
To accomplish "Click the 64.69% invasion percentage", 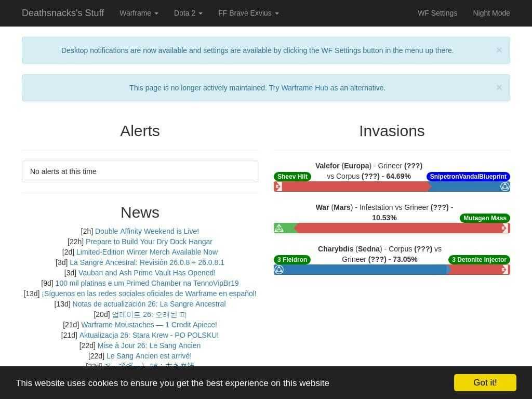I will (398, 177).
